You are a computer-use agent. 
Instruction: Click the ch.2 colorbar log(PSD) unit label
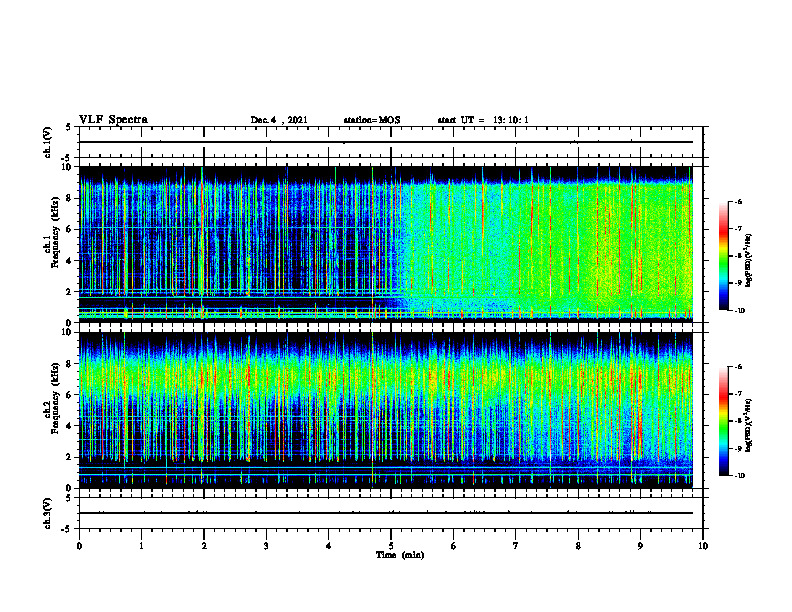coord(749,426)
